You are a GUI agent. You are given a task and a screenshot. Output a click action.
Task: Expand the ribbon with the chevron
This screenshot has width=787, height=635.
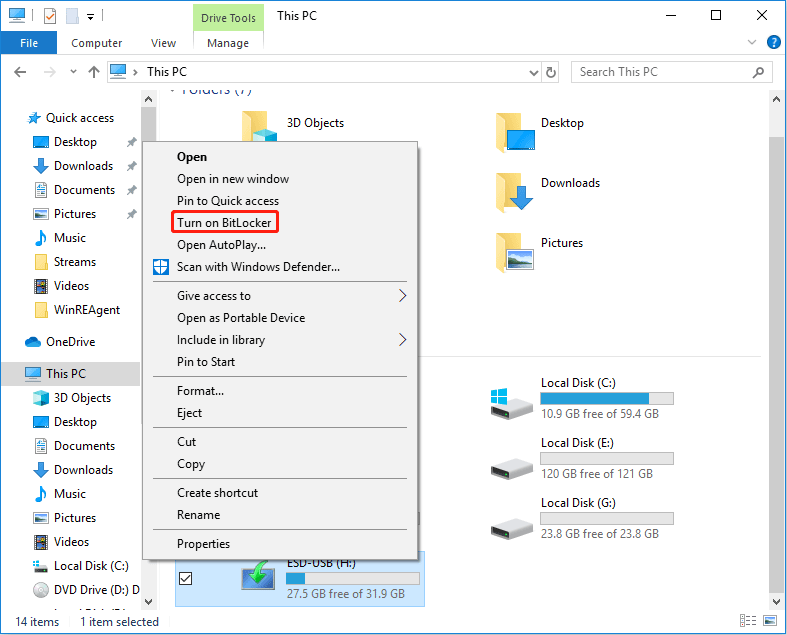pos(751,42)
